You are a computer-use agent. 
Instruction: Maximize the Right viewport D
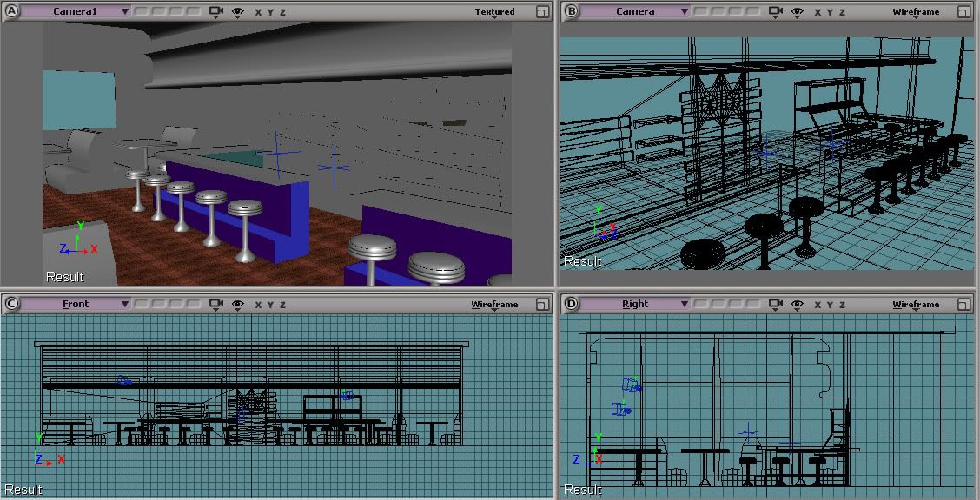click(964, 305)
